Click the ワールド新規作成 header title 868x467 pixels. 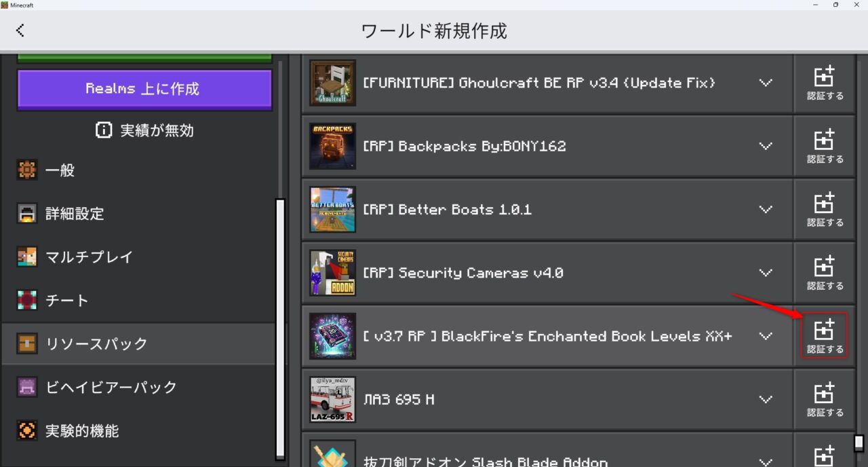(434, 31)
